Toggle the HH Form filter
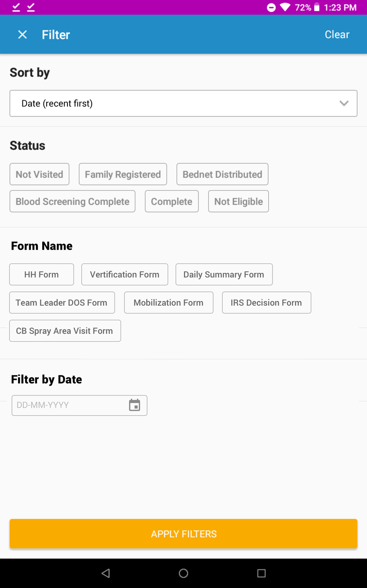Screen dimensions: 367x588 click(41, 274)
